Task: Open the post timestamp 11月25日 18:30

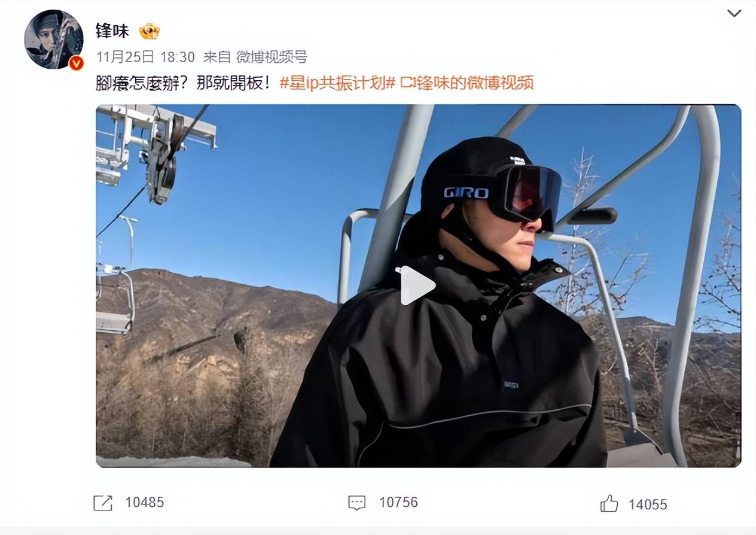Action: pyautogui.click(x=145, y=57)
